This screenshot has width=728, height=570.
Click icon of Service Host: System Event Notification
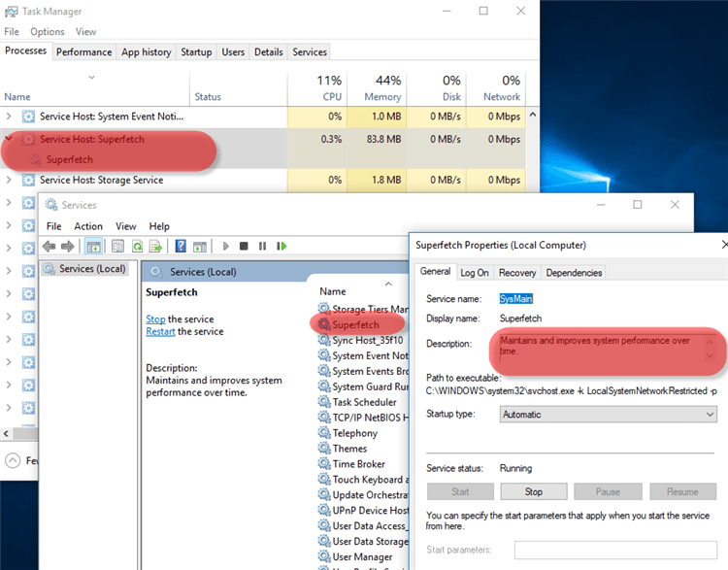[x=28, y=117]
